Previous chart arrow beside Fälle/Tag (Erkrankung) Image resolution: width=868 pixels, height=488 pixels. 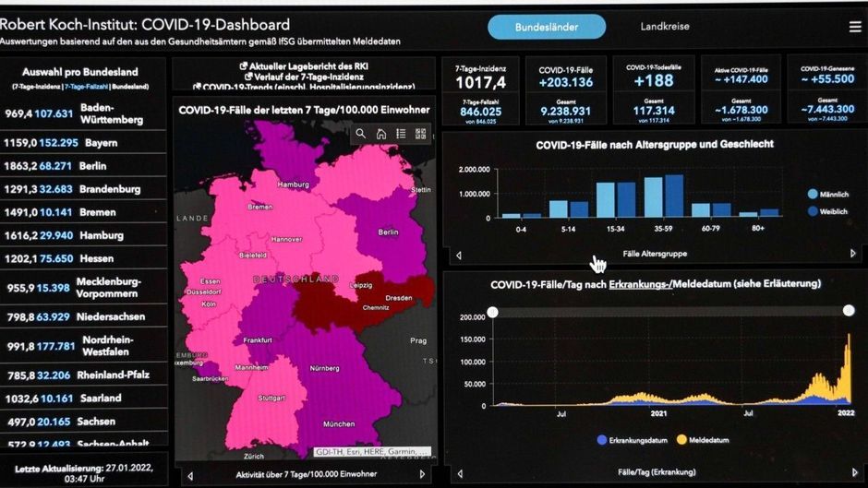[x=460, y=473]
